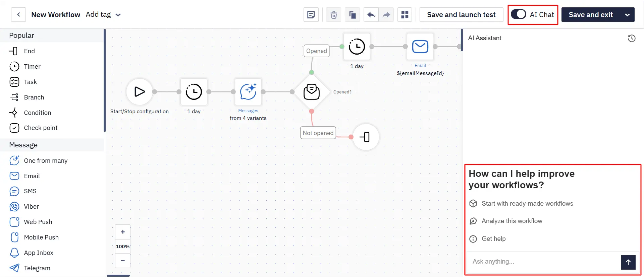This screenshot has height=277, width=644.
Task: Click the canvas horizontal scrollbar
Action: point(118,276)
